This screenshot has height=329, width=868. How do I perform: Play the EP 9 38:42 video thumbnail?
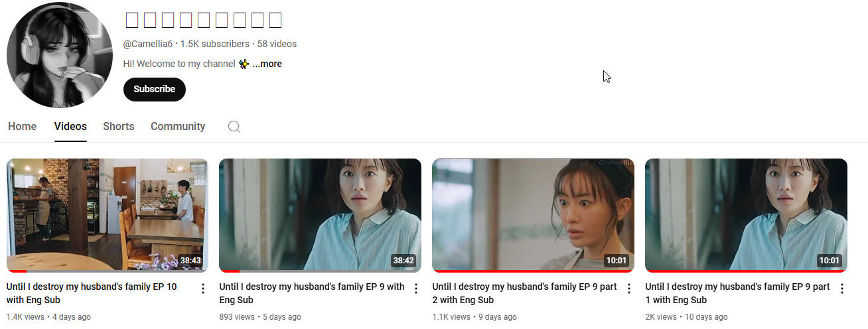[320, 215]
